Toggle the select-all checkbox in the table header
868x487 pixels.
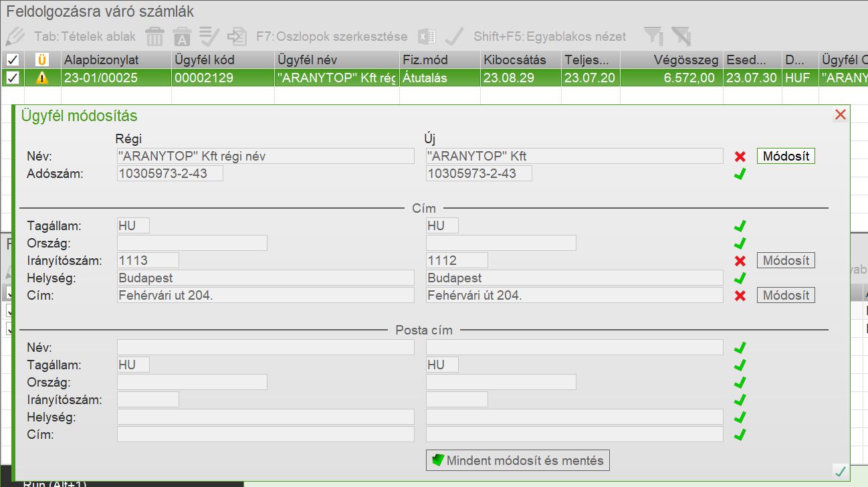(12, 60)
